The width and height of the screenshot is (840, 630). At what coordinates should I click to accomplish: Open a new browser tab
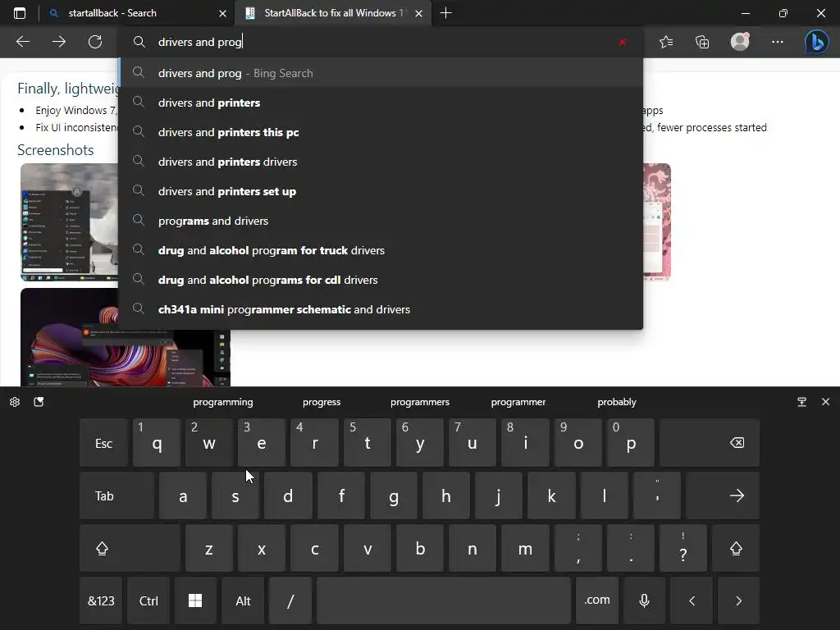point(445,13)
